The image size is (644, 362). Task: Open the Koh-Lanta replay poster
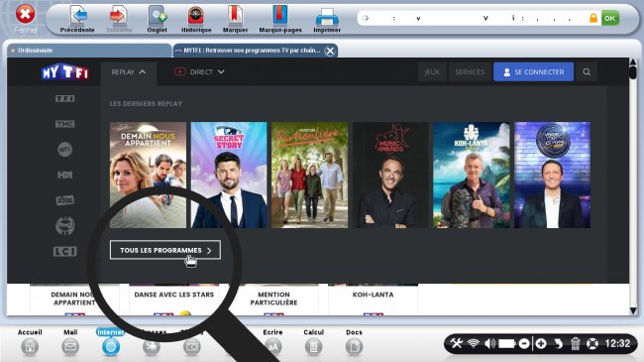tap(472, 175)
